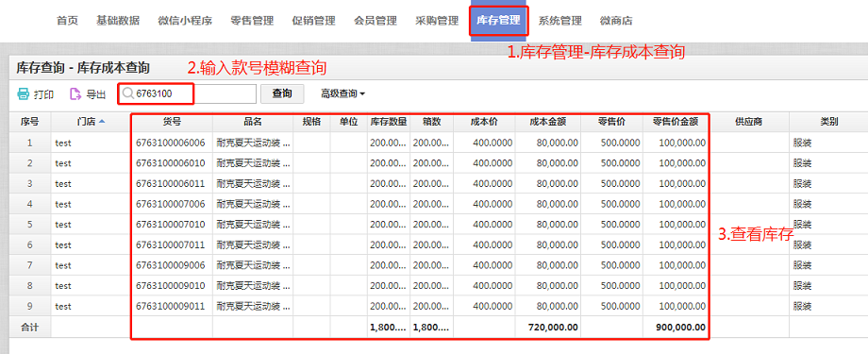Viewport: 868px width, 354px height.
Task: Click the 查询 search button
Action: (282, 94)
